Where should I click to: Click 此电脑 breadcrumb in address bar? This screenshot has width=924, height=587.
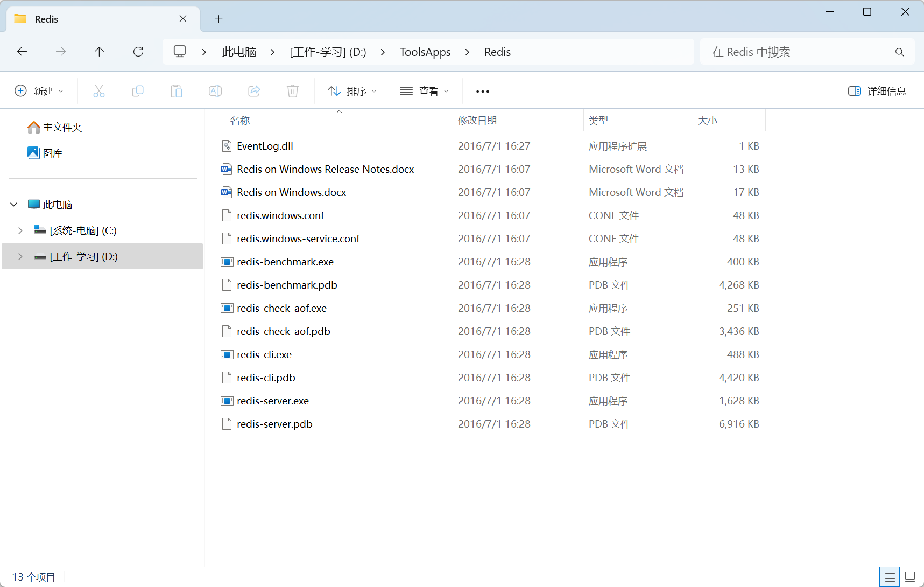coord(239,52)
